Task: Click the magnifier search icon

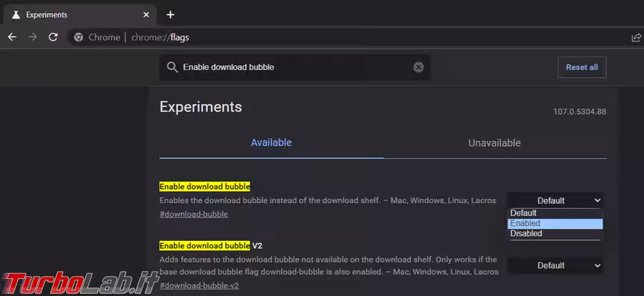Action: [x=172, y=67]
